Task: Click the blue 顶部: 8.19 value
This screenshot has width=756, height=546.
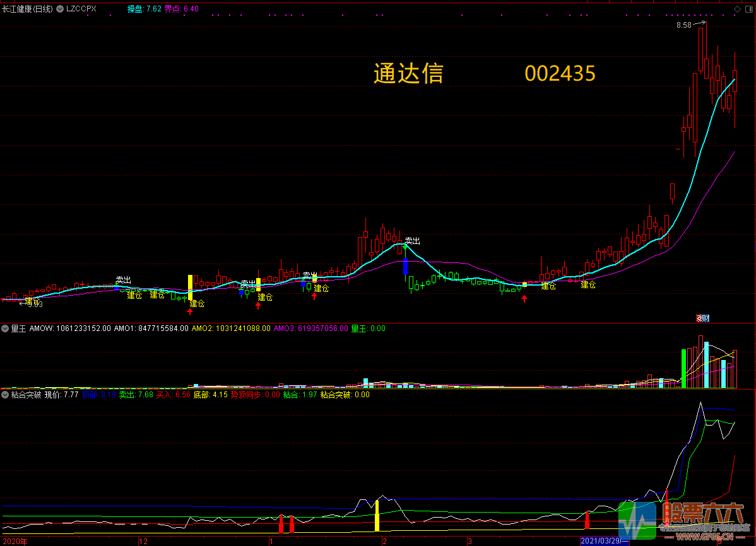Action: point(99,395)
